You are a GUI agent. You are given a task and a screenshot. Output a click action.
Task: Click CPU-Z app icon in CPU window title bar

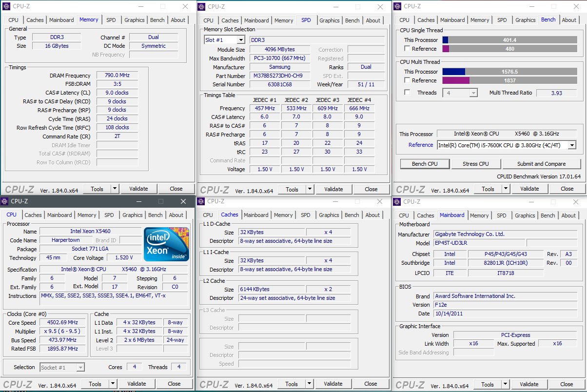click(5, 201)
